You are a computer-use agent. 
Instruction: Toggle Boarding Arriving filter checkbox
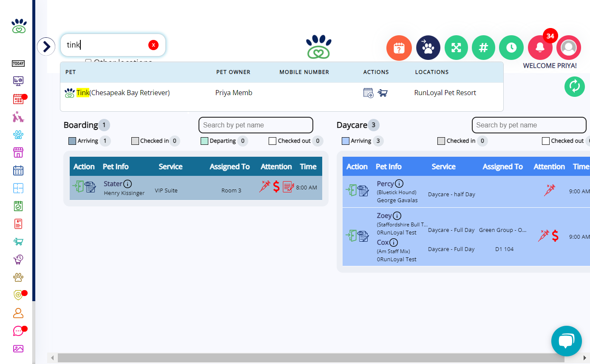pyautogui.click(x=72, y=141)
